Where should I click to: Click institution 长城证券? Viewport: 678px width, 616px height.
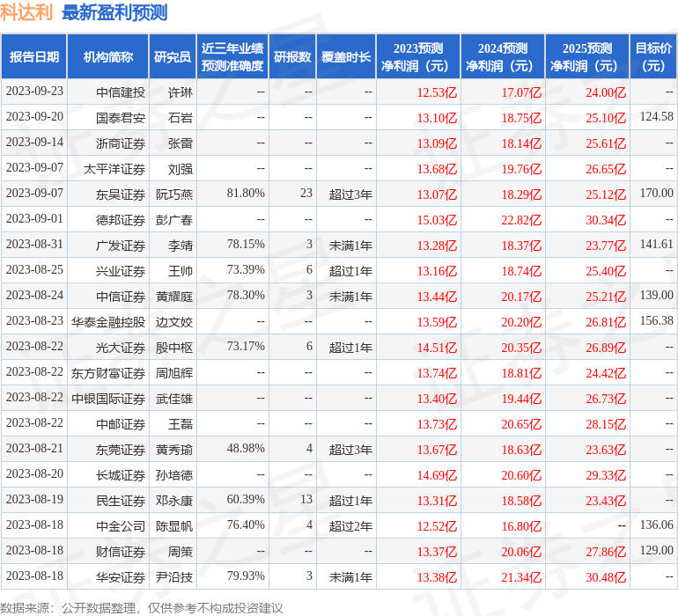pos(121,475)
